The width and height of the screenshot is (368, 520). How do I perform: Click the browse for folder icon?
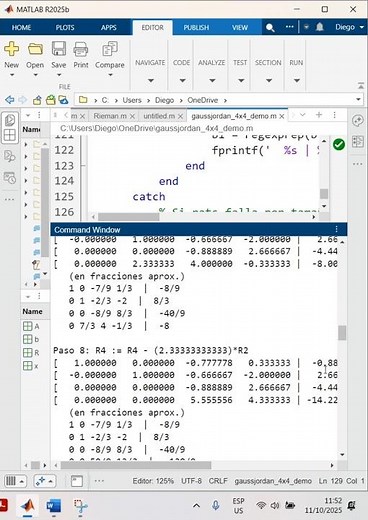tap(50, 100)
